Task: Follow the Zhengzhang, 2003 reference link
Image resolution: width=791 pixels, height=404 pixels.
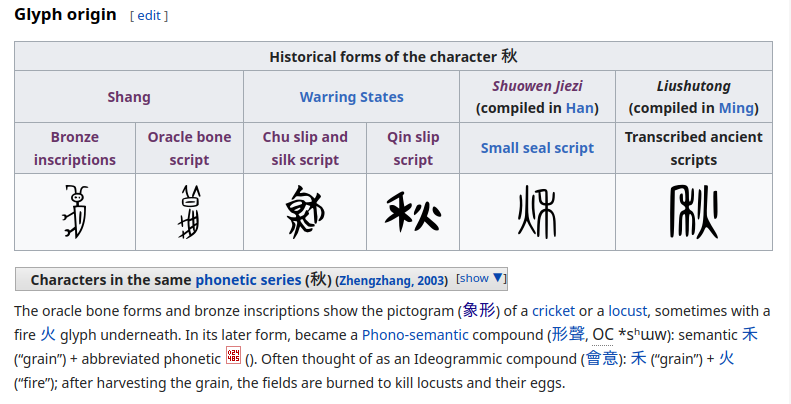Action: 391,280
